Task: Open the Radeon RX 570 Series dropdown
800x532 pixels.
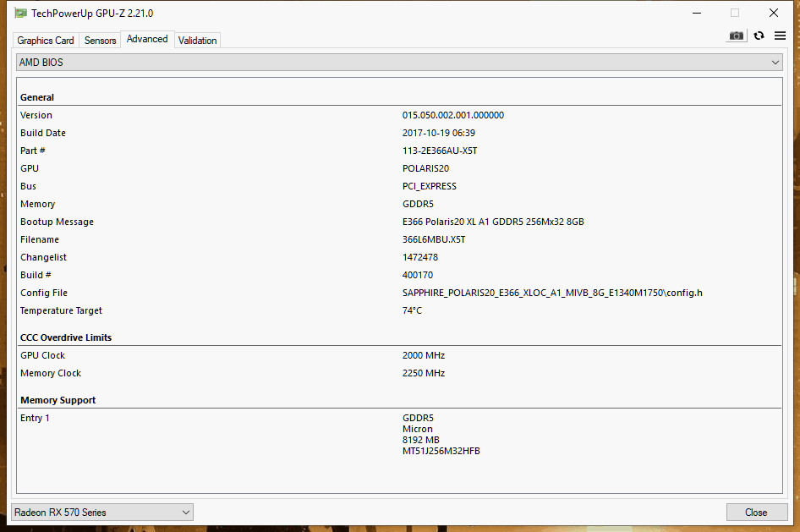Action: click(102, 512)
